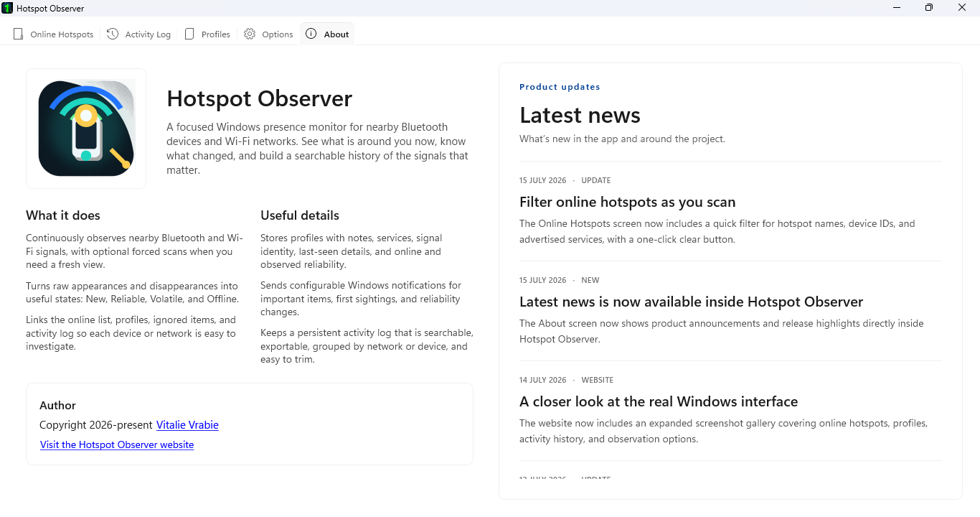The image size is (980, 517).
Task: Click the '14 JULY 2026 · WEBSITE' date line
Action: coord(567,380)
